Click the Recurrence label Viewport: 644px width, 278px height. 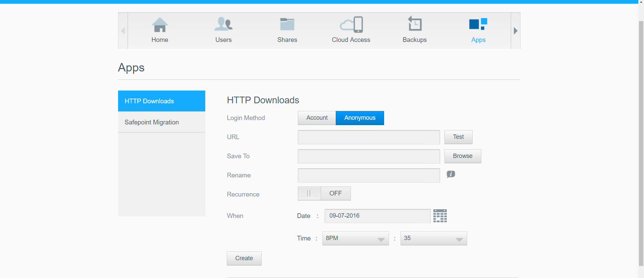[x=243, y=194]
